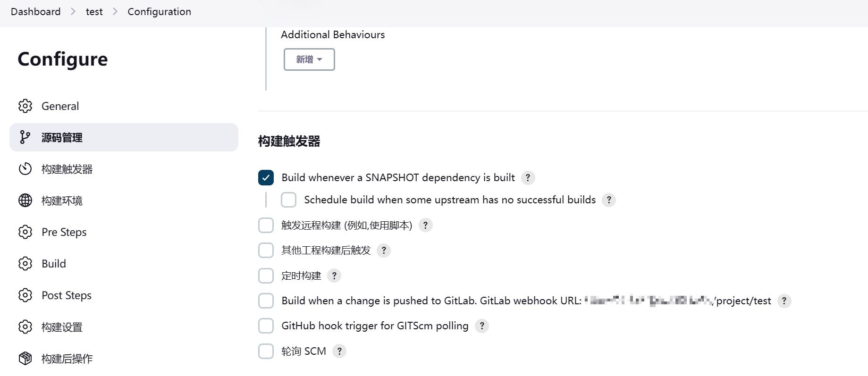Check GitHub hook trigger for GITScm polling
This screenshot has height=376, width=868.
(266, 326)
